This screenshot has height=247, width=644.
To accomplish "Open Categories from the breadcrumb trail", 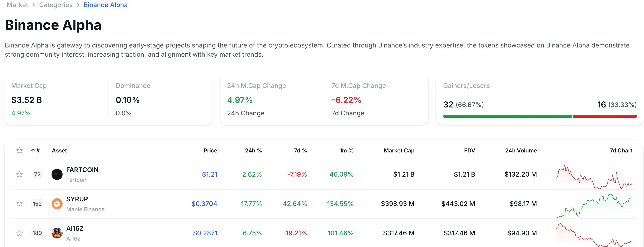I will coord(55,5).
